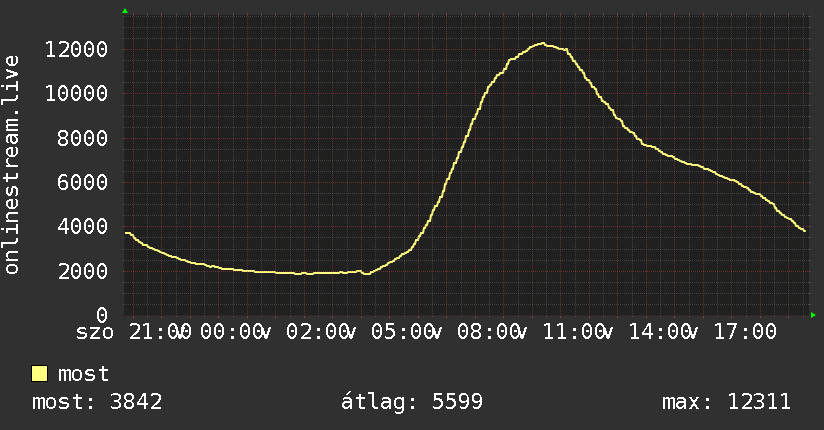This screenshot has width=824, height=430.
Task: Click the 10000 y-axis label
Action: tap(76, 94)
